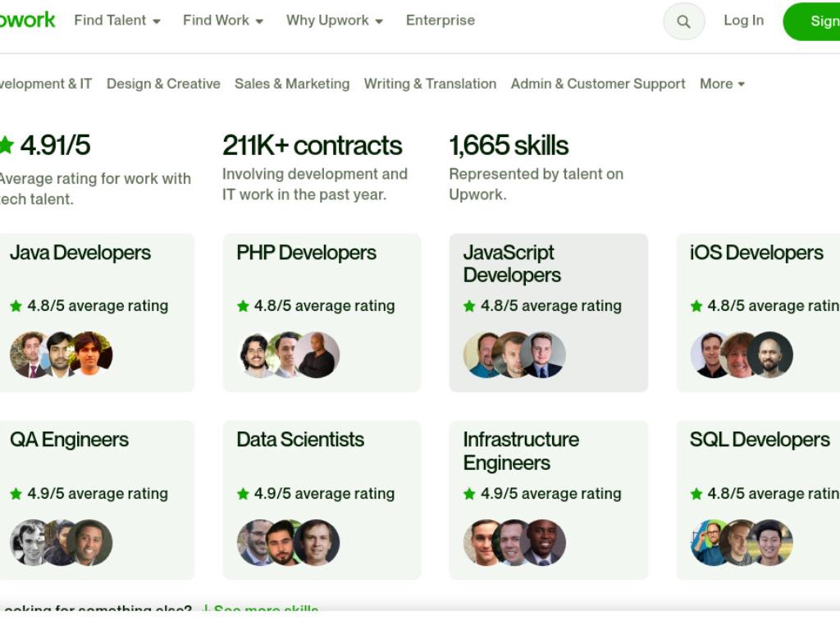Select Sales & Marketing category tab
840x630 pixels.
292,84
